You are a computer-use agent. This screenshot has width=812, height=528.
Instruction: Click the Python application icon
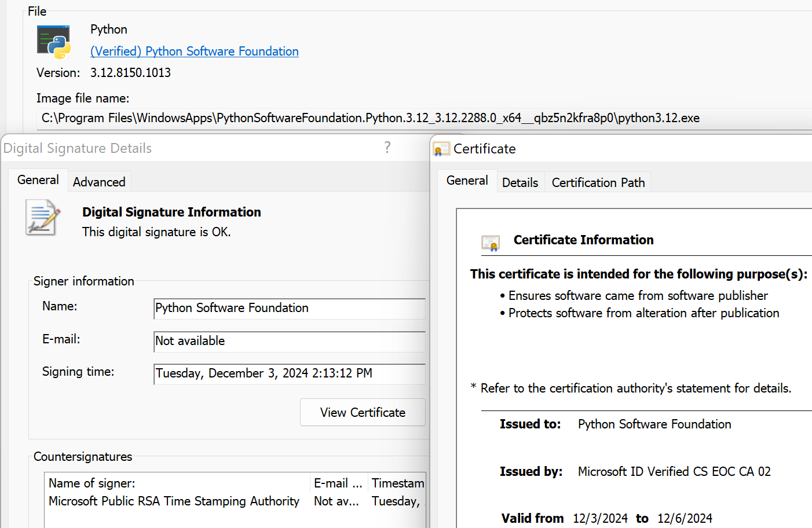coord(54,42)
